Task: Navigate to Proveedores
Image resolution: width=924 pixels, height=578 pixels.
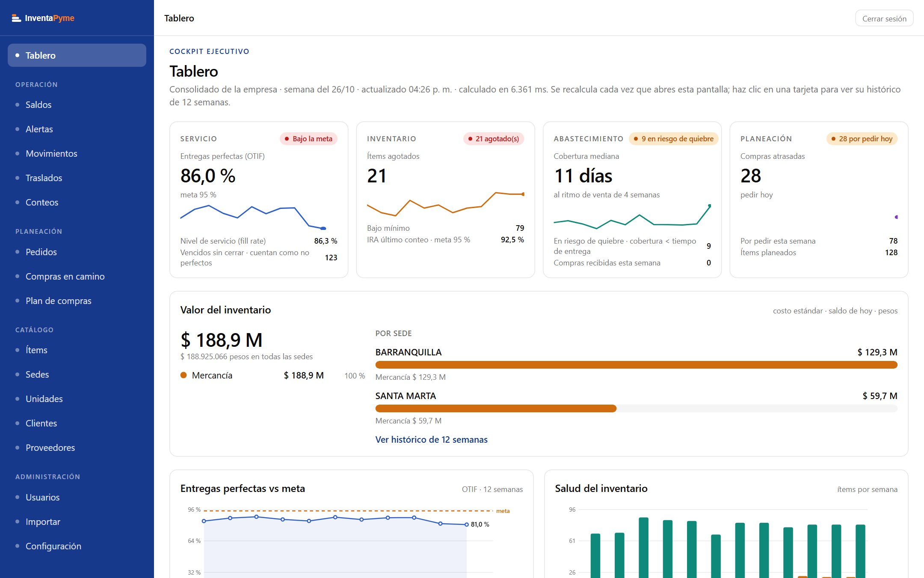Action: [77, 447]
